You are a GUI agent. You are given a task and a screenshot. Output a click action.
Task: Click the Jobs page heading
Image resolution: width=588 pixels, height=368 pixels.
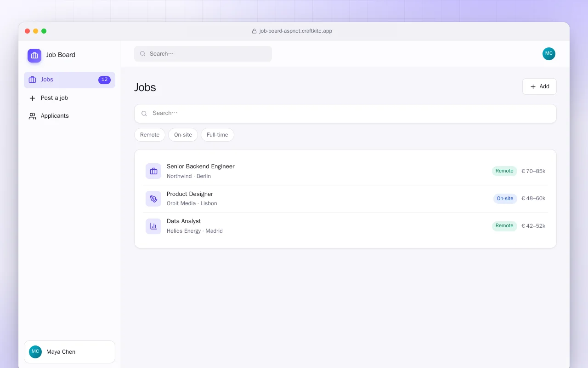click(145, 87)
